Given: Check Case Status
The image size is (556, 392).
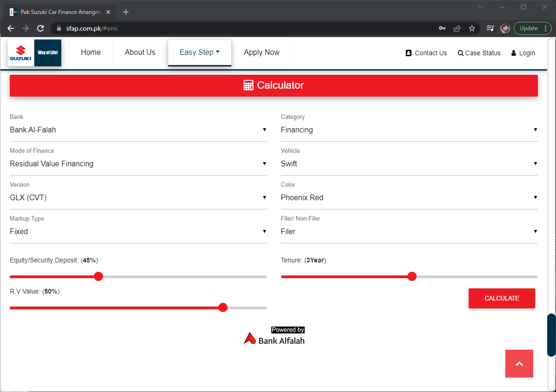Looking at the screenshot, I should click(479, 53).
